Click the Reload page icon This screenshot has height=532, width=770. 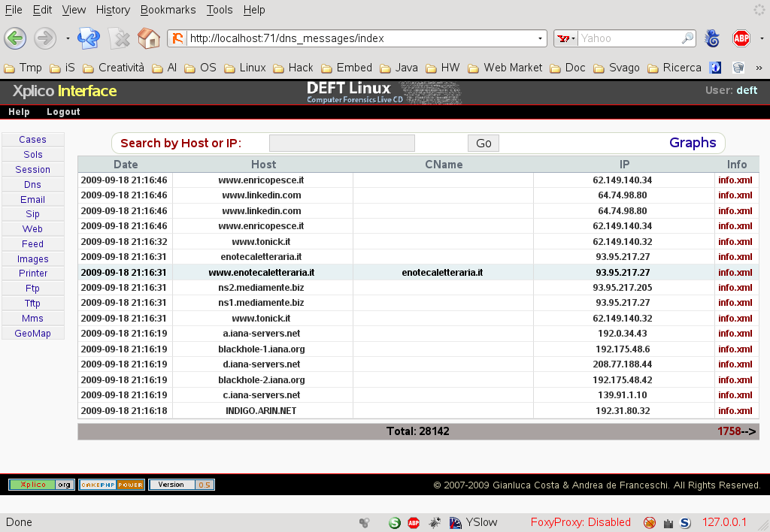(x=89, y=38)
